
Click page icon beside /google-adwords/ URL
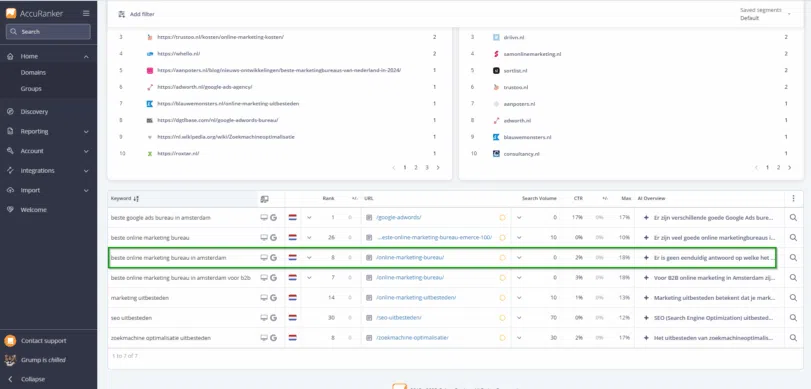[369, 218]
